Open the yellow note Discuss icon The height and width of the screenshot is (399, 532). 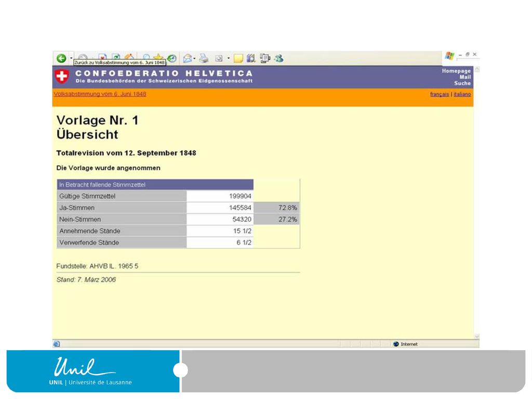pyautogui.click(x=238, y=58)
